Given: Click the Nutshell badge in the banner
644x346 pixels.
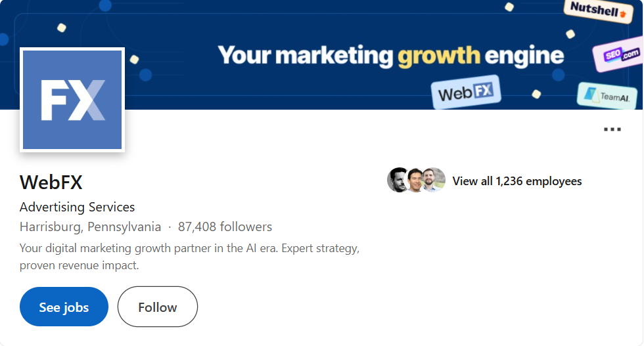Looking at the screenshot, I should [x=597, y=11].
